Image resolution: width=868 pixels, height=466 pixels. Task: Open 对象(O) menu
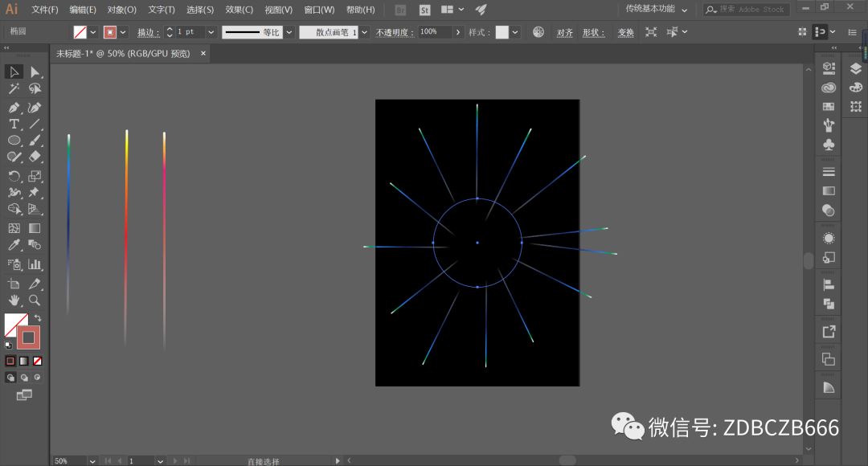122,10
